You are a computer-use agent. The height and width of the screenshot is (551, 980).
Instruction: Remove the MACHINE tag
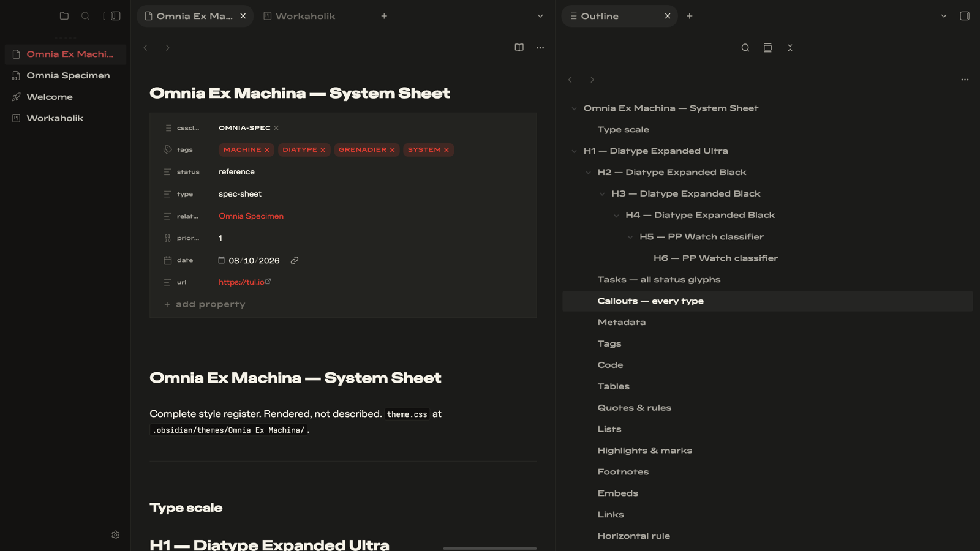click(267, 150)
